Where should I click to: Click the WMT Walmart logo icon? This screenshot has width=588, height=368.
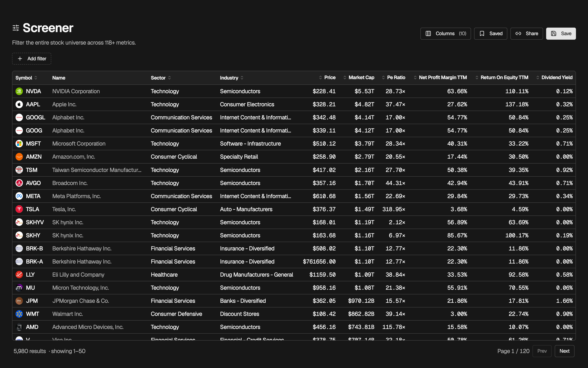19,314
